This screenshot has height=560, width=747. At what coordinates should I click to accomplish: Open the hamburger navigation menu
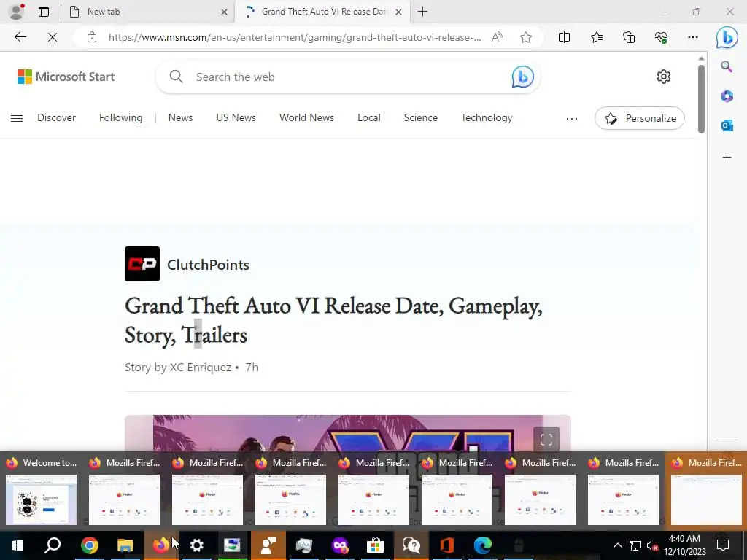[17, 118]
